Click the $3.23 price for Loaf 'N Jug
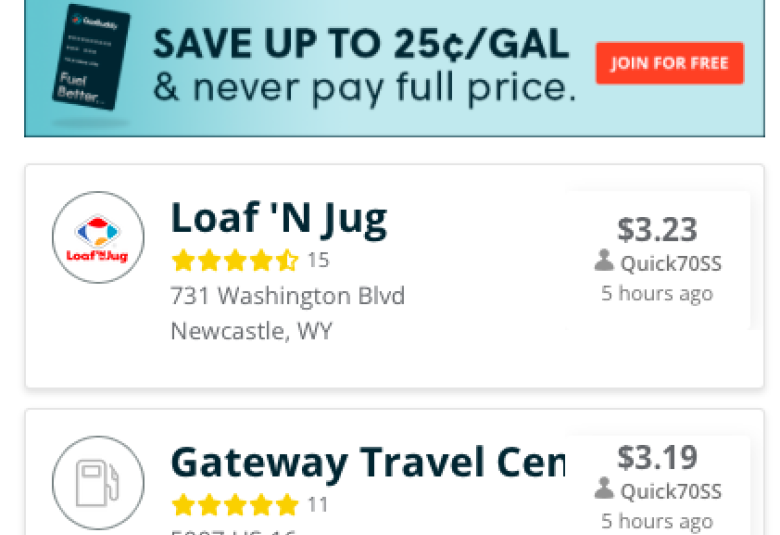 point(657,229)
